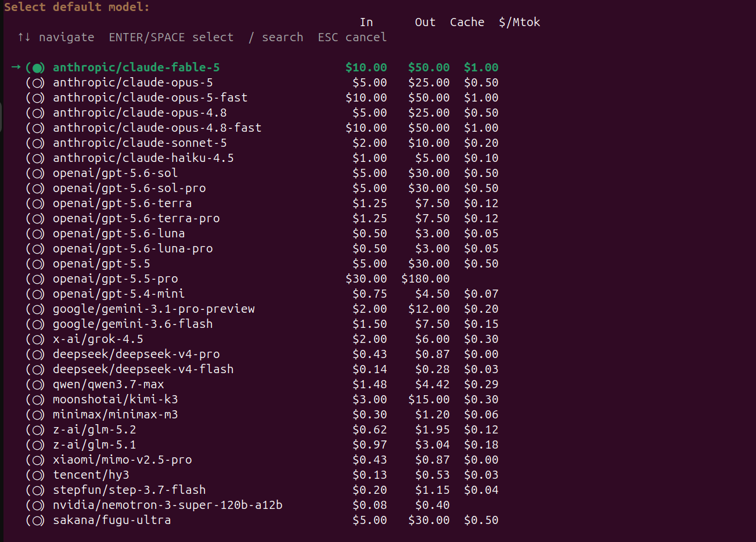Pick the openai/gpt-5.6-sol radio button
Image resolution: width=756 pixels, height=542 pixels.
[35, 174]
